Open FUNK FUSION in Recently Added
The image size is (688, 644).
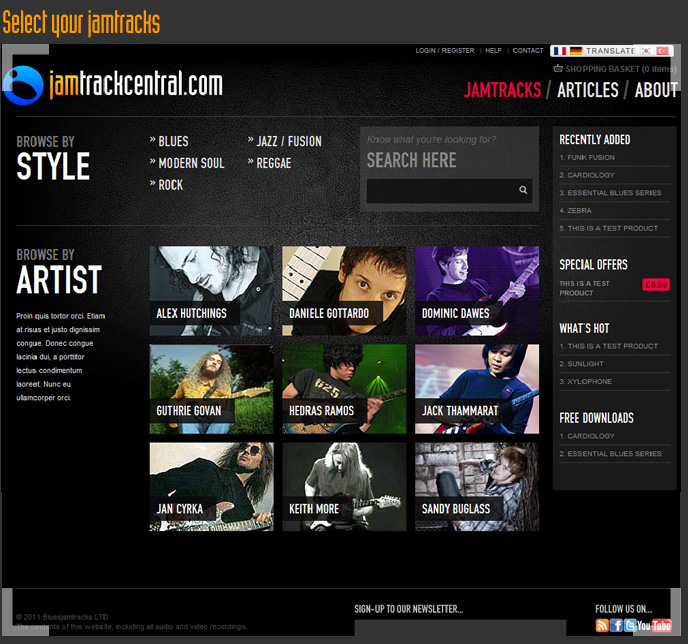[x=591, y=157]
